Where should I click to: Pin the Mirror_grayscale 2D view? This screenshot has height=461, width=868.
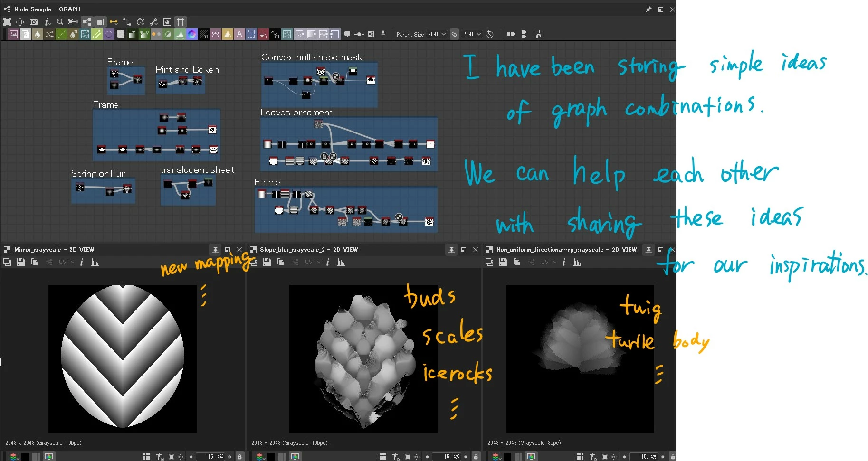point(215,250)
